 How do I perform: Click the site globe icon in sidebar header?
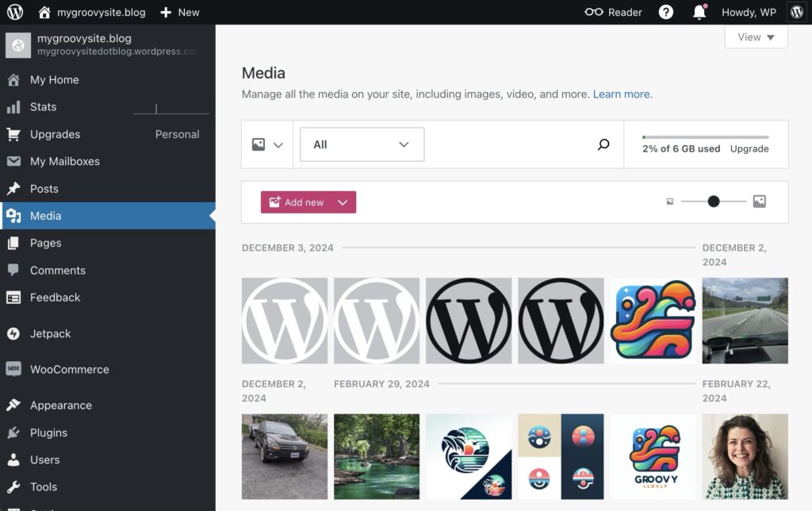click(x=18, y=45)
